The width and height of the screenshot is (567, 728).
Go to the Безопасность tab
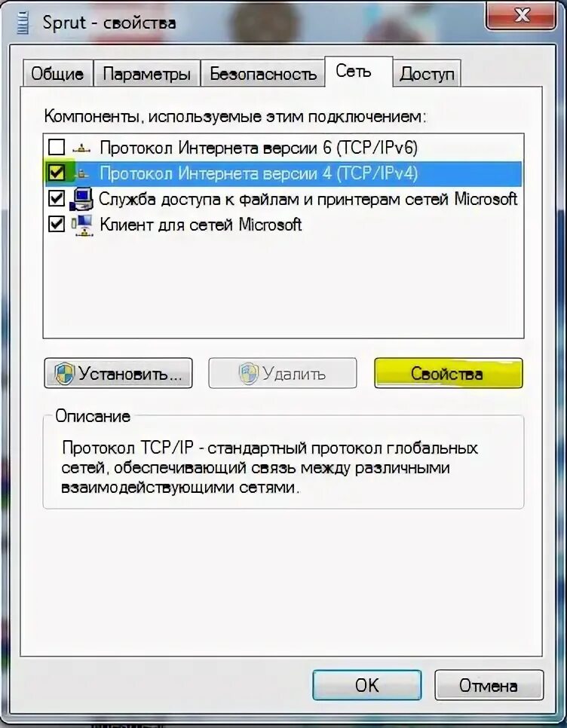(263, 73)
